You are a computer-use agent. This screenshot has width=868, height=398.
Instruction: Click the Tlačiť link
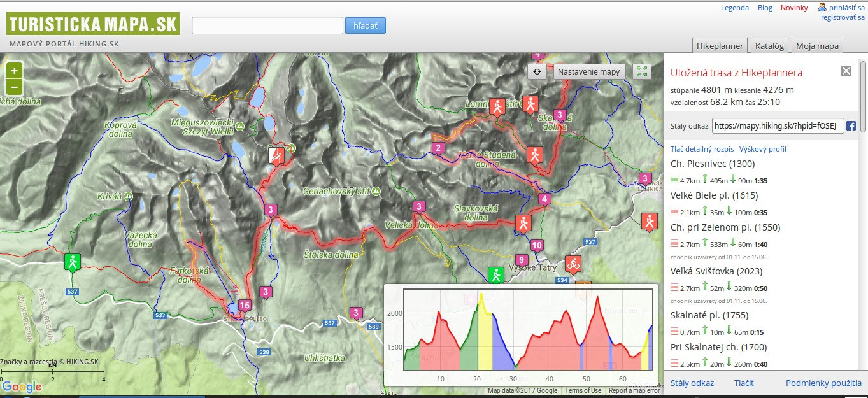pos(744,383)
